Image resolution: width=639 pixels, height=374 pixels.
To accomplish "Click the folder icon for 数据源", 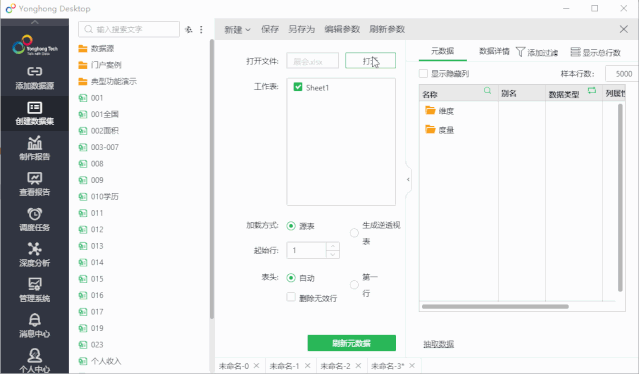I will click(83, 48).
